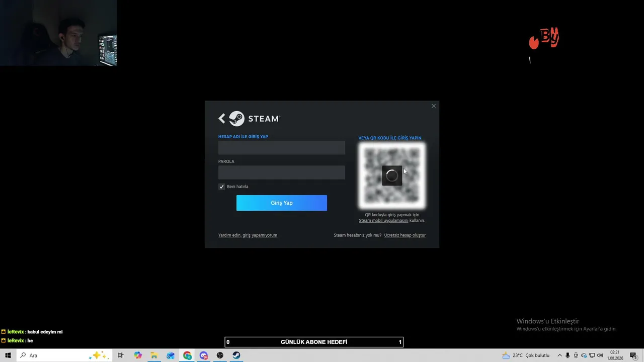The image size is (644, 362).
Task: Open 'Ücretsiz hesap oluştur' link
Action: click(x=405, y=235)
